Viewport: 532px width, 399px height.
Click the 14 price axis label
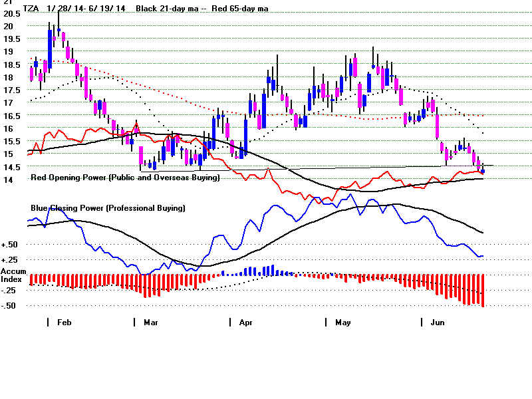(8, 180)
